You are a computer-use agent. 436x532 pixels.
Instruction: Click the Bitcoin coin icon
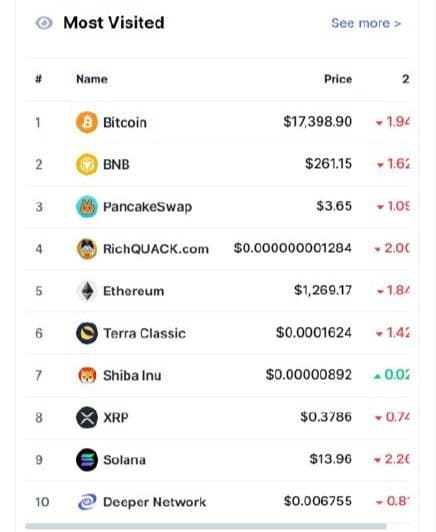87,122
